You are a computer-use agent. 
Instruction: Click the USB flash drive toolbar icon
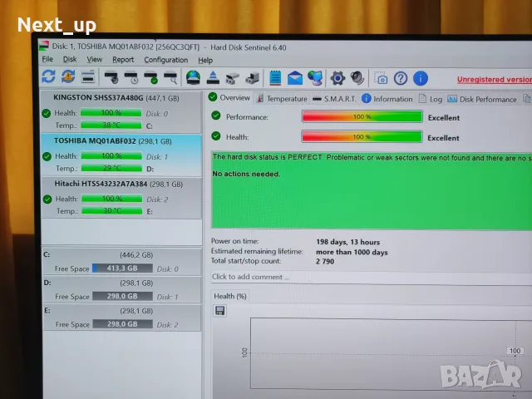click(233, 78)
